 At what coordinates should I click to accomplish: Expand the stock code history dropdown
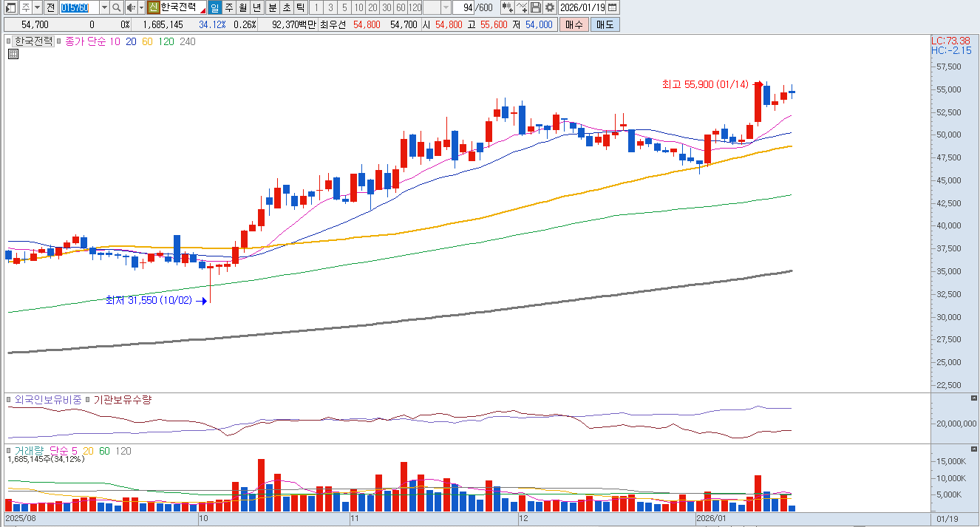pos(103,7)
